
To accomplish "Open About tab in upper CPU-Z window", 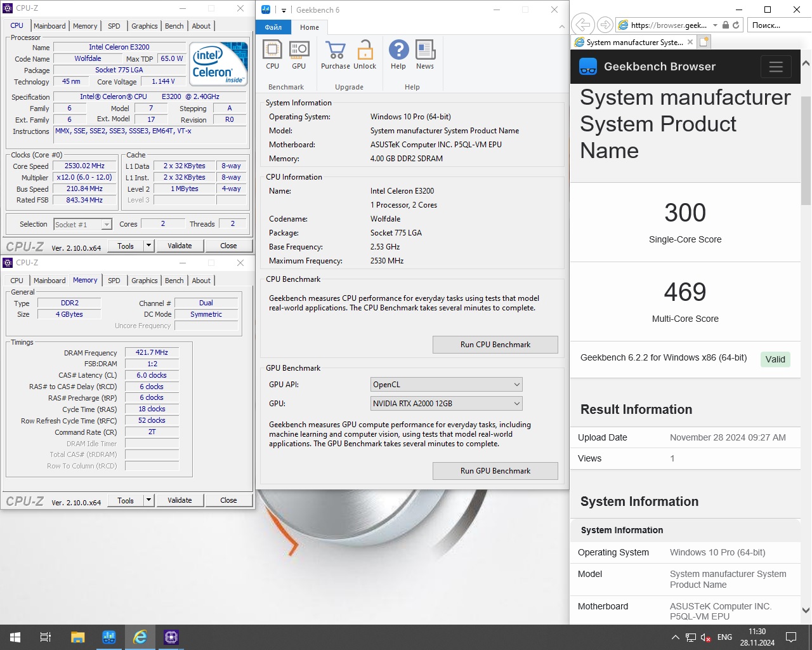I will click(201, 26).
